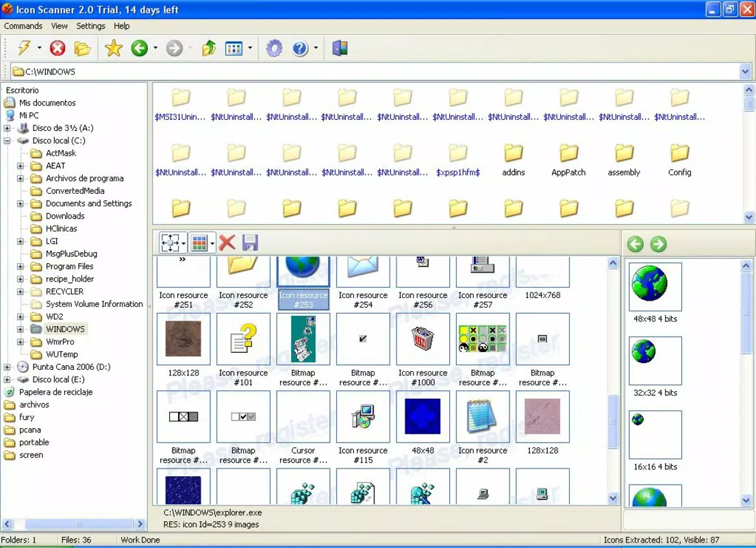Open the select-all icon dropdown arrow
This screenshot has width=756, height=548.
click(x=184, y=243)
